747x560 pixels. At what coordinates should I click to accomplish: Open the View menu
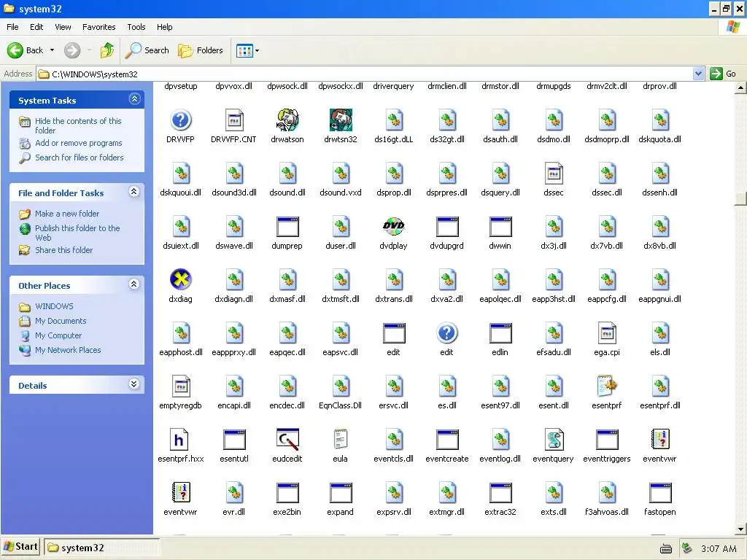(x=63, y=27)
